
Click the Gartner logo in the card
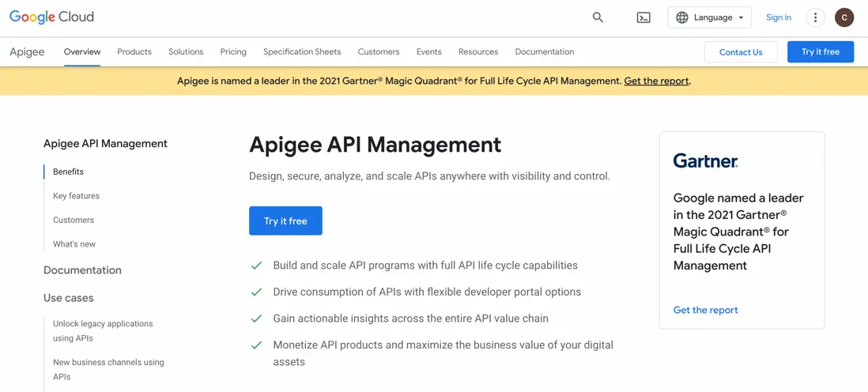point(705,161)
